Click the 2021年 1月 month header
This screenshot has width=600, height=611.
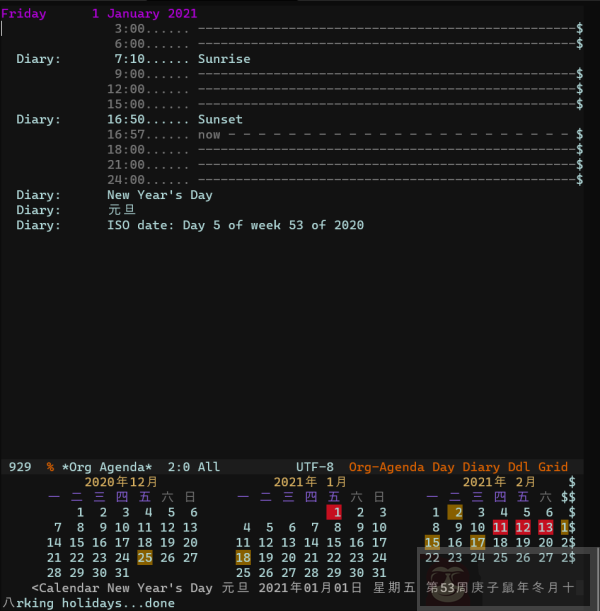311,482
